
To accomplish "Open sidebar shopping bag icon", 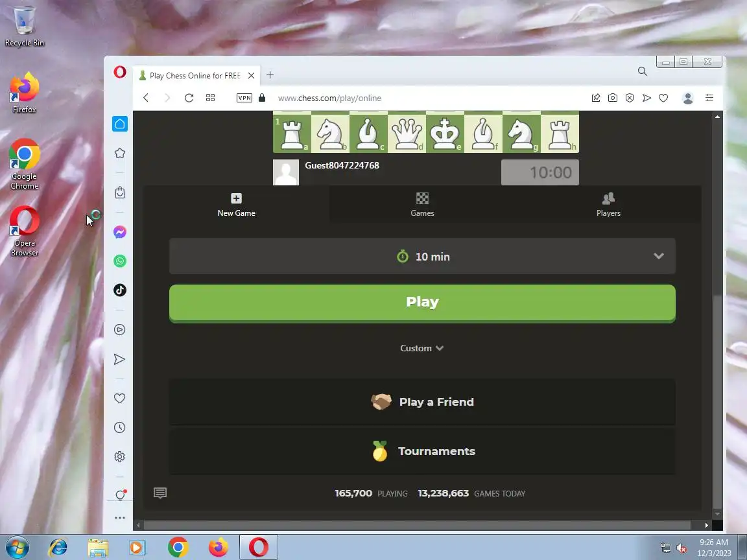I will 120,192.
